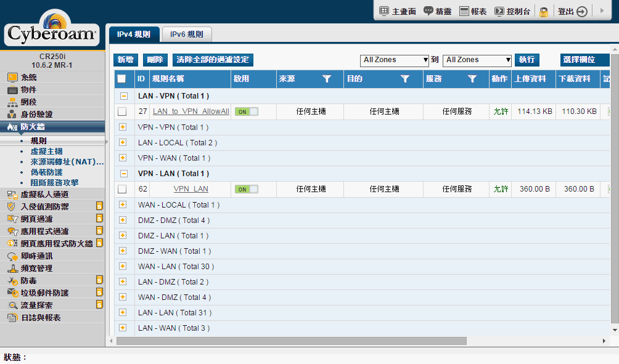The height and width of the screenshot is (364, 619).
Task: Collapse the VPN - LAN rule group
Action: click(x=123, y=174)
